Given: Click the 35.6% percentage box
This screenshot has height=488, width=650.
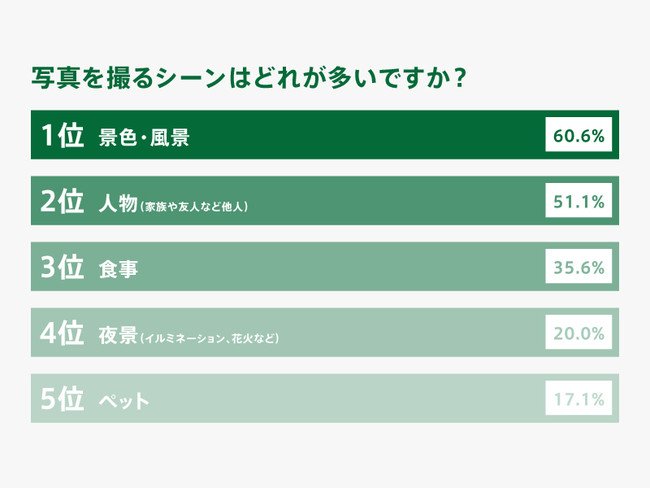Looking at the screenshot, I should tap(578, 267).
